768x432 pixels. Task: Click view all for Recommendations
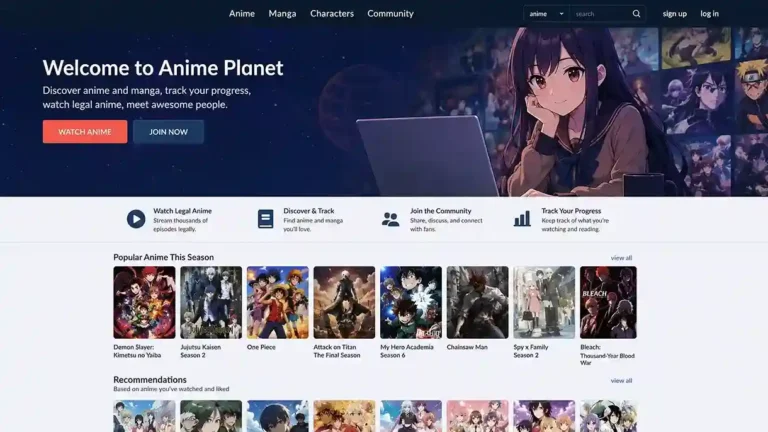pos(621,381)
